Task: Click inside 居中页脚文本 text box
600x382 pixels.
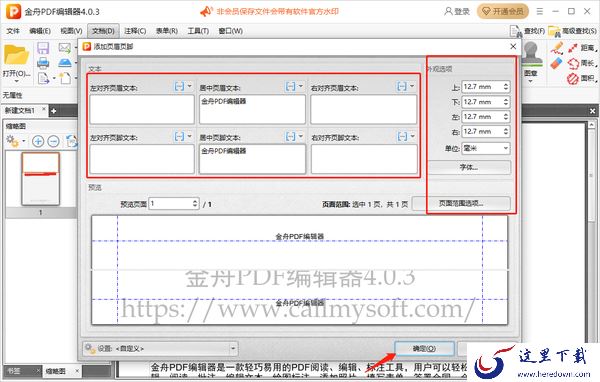Action: (x=252, y=159)
